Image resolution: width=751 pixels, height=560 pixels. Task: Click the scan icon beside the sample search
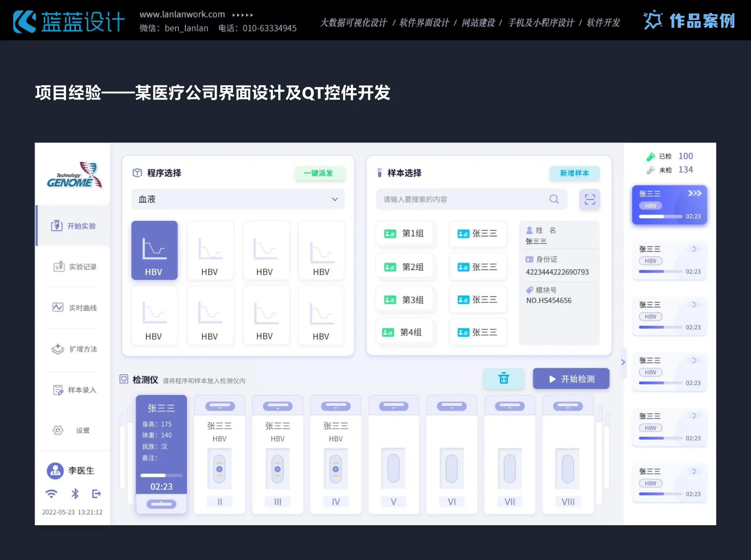tap(590, 199)
